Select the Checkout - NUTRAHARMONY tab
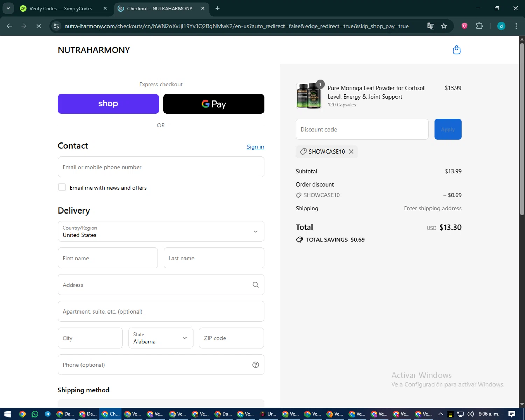 point(160,8)
